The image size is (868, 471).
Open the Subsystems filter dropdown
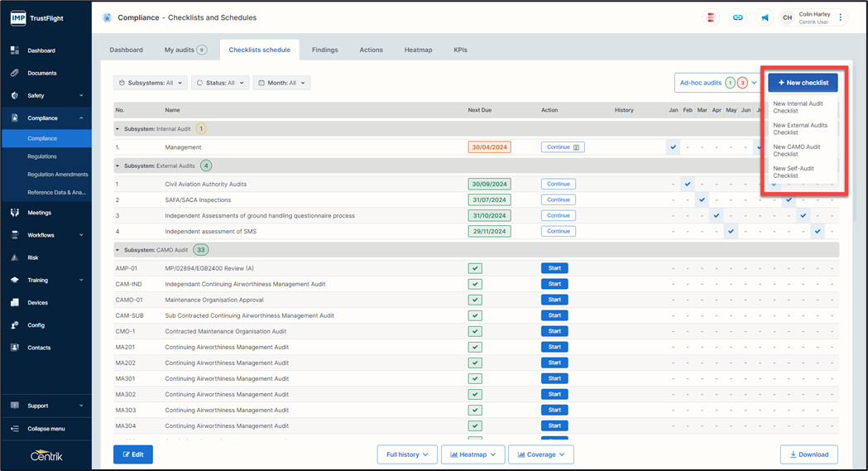150,83
